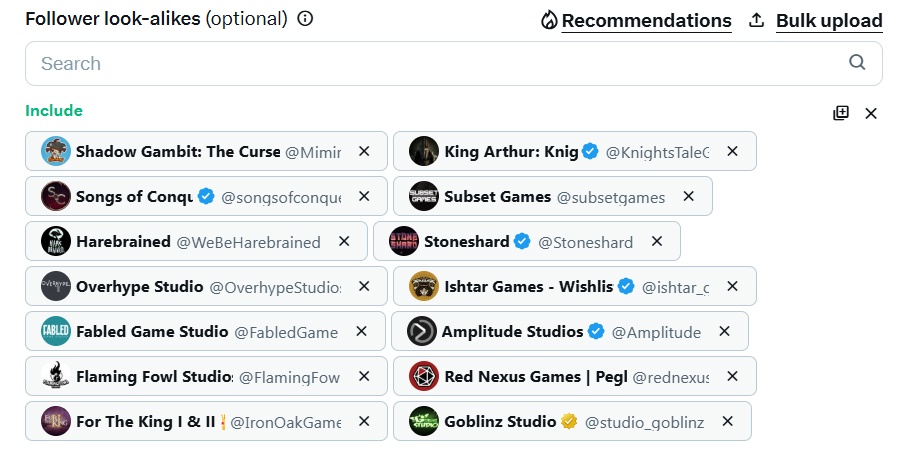Remove the Subset Games tag
This screenshot has width=906, height=463.
(x=688, y=196)
